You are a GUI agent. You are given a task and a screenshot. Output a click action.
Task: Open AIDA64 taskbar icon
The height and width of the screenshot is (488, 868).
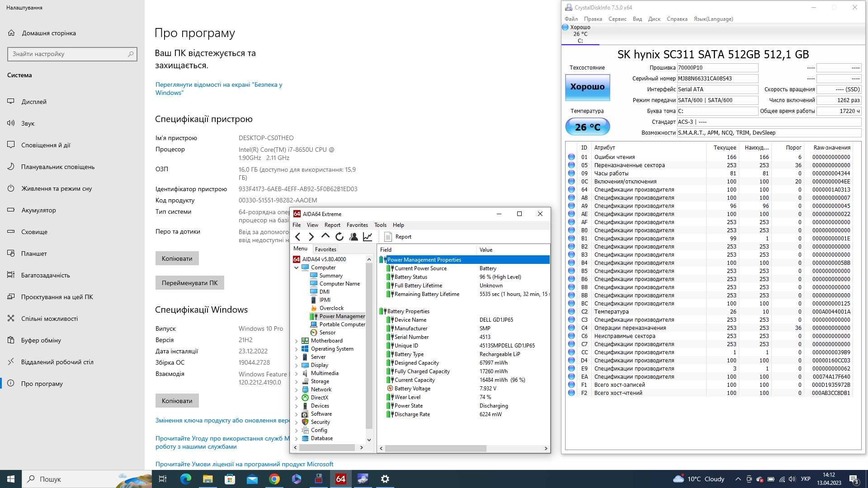341,479
